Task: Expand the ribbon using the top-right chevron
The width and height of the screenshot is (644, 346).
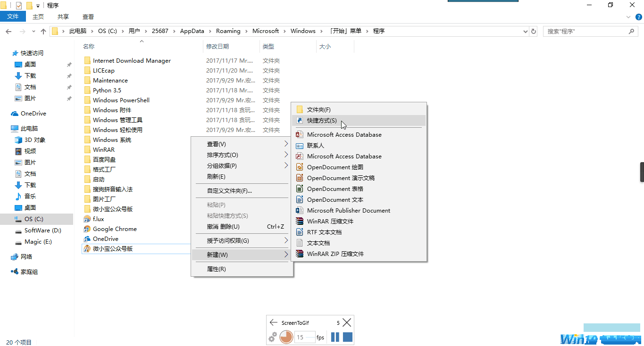Action: click(628, 16)
